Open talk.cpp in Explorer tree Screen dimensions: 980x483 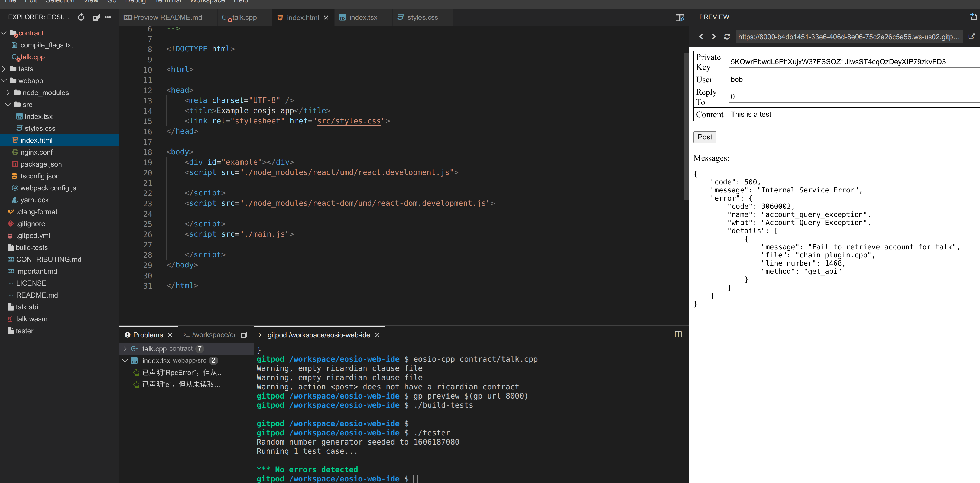32,57
